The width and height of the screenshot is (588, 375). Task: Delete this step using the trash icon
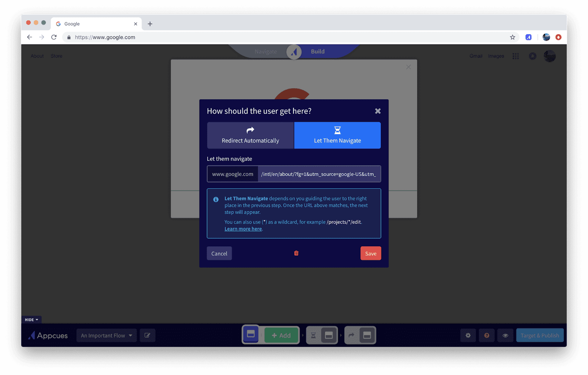pos(296,253)
